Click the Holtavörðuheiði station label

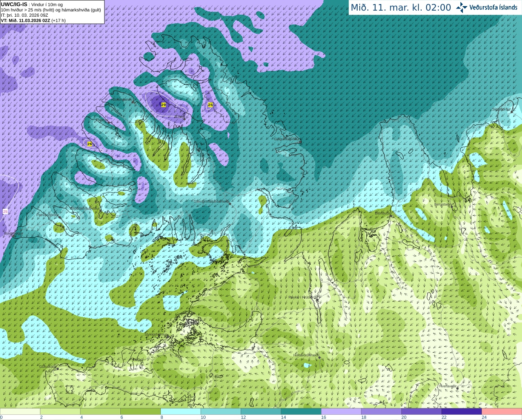tap(306, 355)
